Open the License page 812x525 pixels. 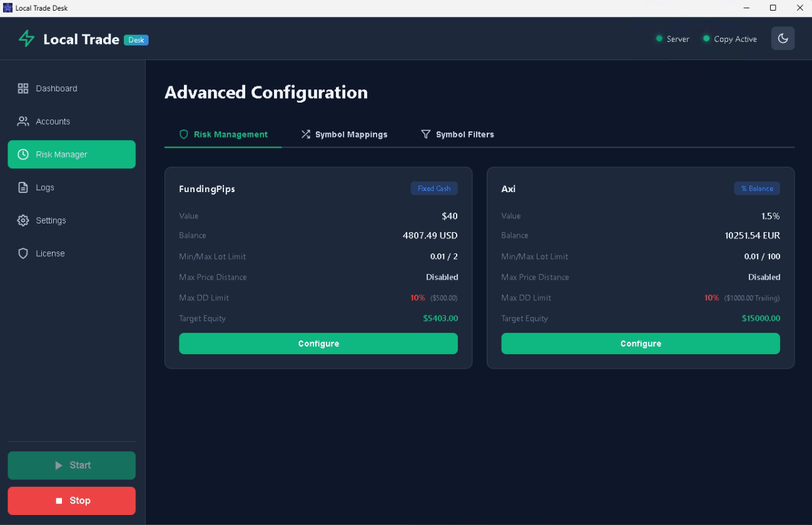(71, 253)
